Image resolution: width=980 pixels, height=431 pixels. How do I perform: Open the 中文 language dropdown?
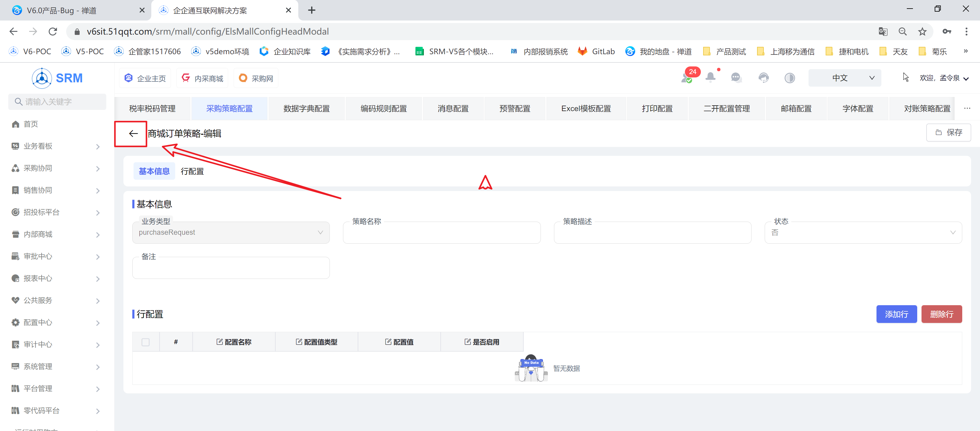pyautogui.click(x=844, y=78)
